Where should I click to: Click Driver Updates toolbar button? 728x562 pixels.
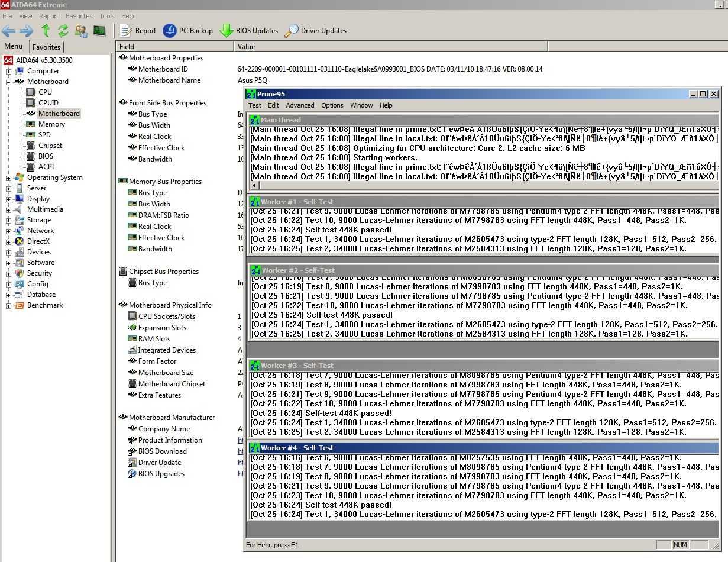tap(316, 31)
